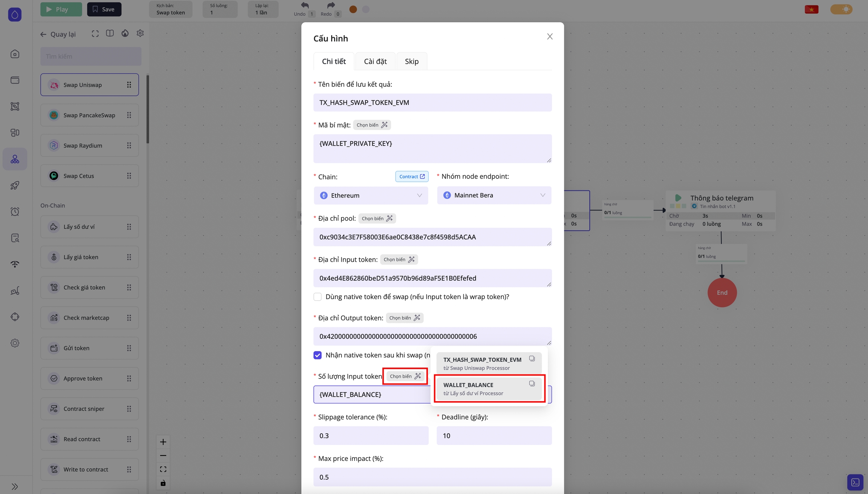Image resolution: width=868 pixels, height=494 pixels.
Task: Open the terminal console icon at bottom right
Action: click(x=855, y=482)
